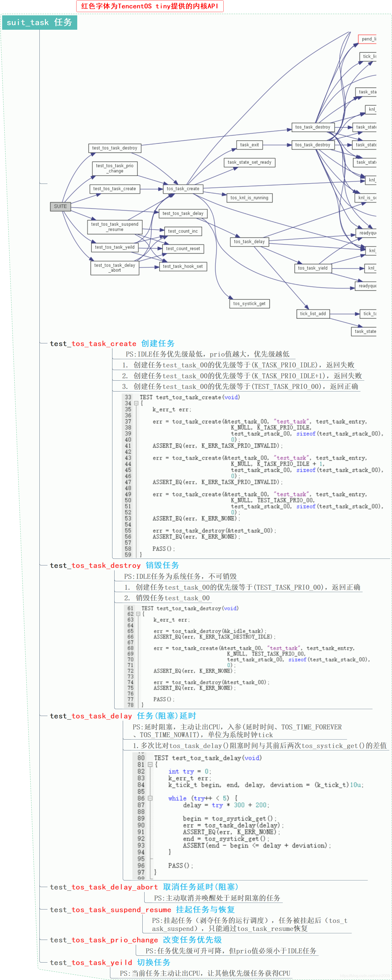
Task: Select the tick_list_add graph node
Action: pyautogui.click(x=313, y=314)
